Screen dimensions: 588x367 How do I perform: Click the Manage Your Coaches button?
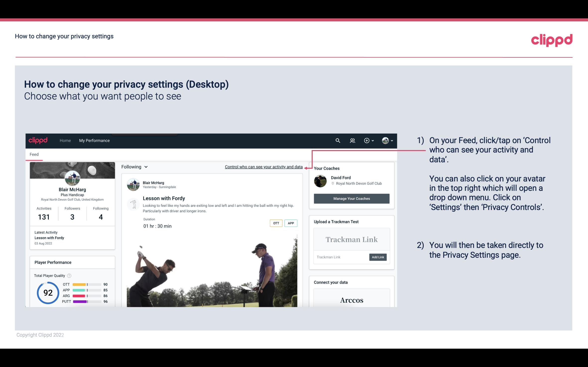tap(351, 198)
